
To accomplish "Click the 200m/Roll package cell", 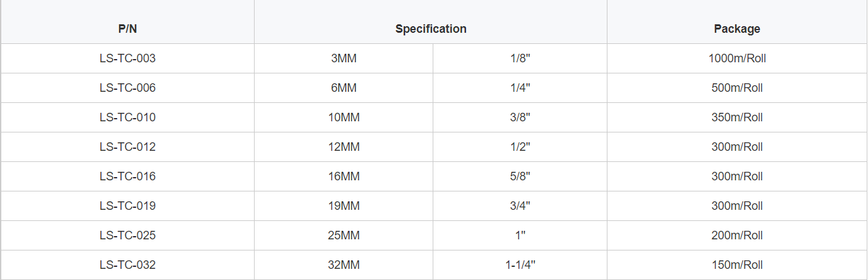I will (737, 235).
